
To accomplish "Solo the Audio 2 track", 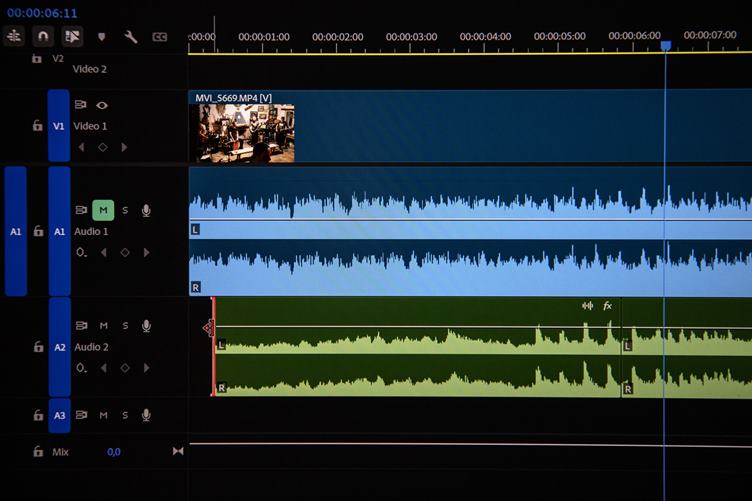I will pyautogui.click(x=125, y=326).
